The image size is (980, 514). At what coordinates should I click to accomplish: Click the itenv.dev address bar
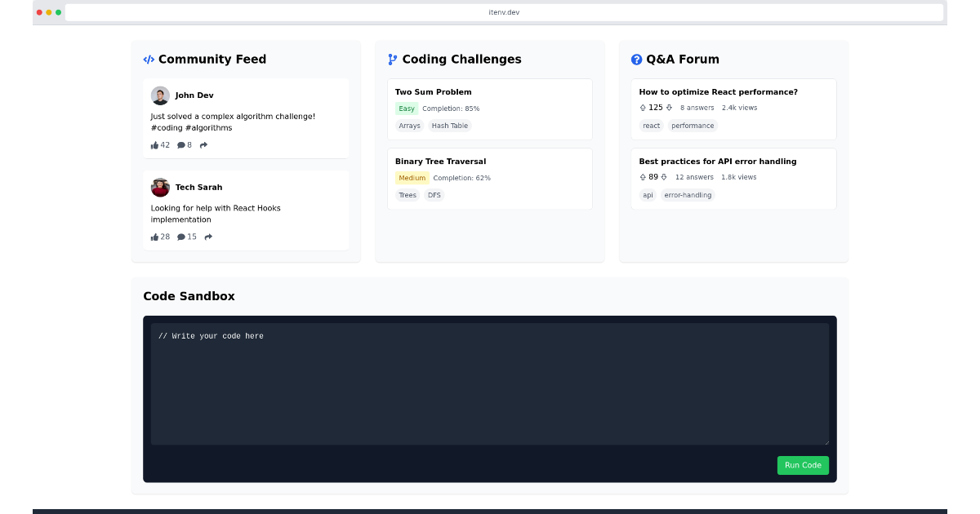(505, 12)
